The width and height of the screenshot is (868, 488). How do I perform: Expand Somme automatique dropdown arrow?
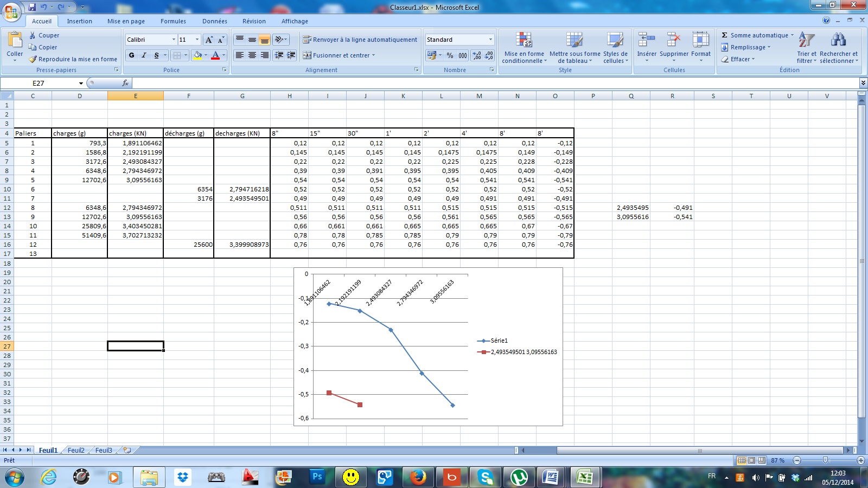click(x=792, y=35)
